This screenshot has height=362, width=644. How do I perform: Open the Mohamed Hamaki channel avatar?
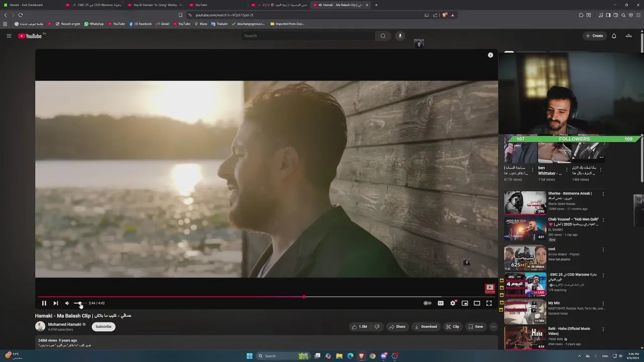pos(40,326)
